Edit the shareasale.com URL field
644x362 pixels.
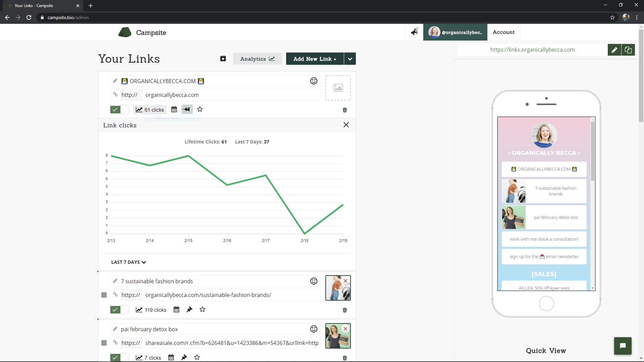click(x=231, y=343)
